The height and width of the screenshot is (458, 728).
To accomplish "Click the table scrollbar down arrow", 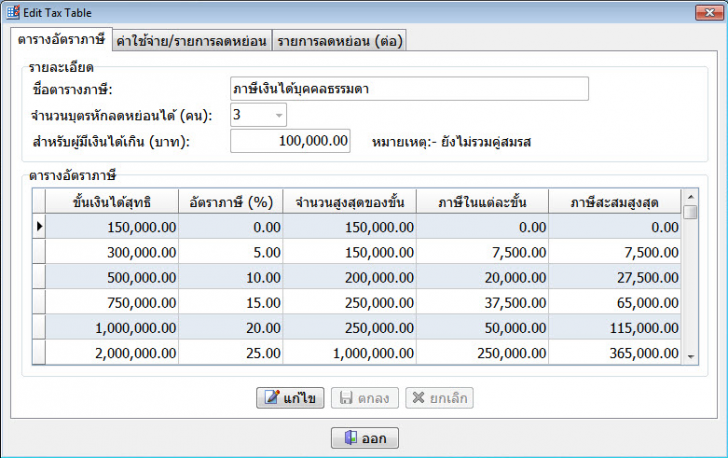I will pyautogui.click(x=690, y=357).
